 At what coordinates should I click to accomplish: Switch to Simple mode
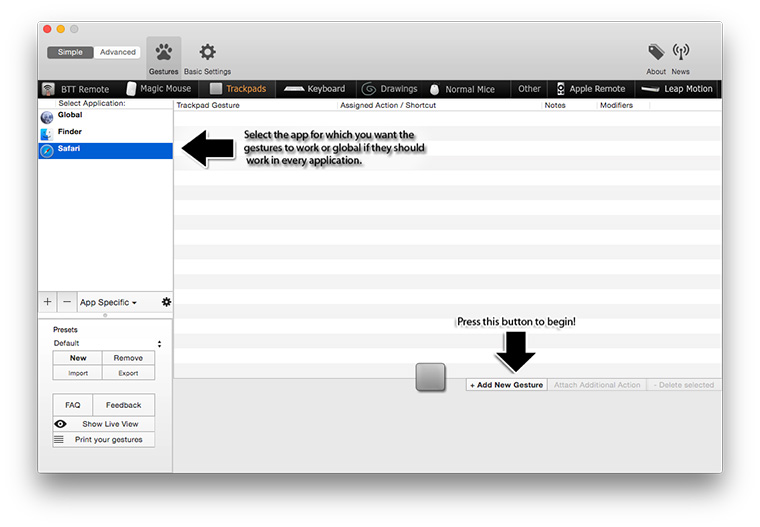click(70, 52)
